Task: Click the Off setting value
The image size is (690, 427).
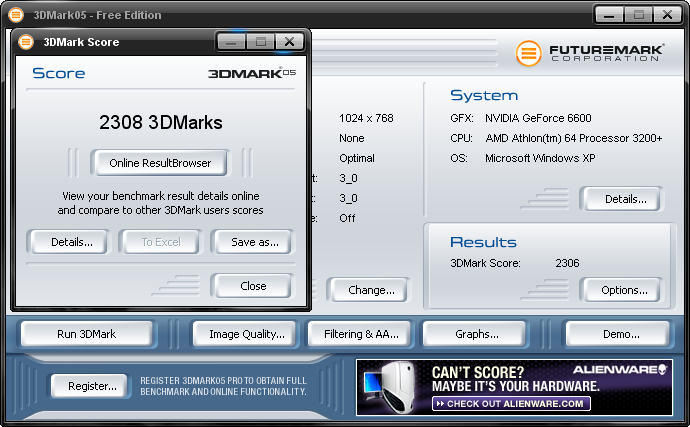Action: [347, 218]
